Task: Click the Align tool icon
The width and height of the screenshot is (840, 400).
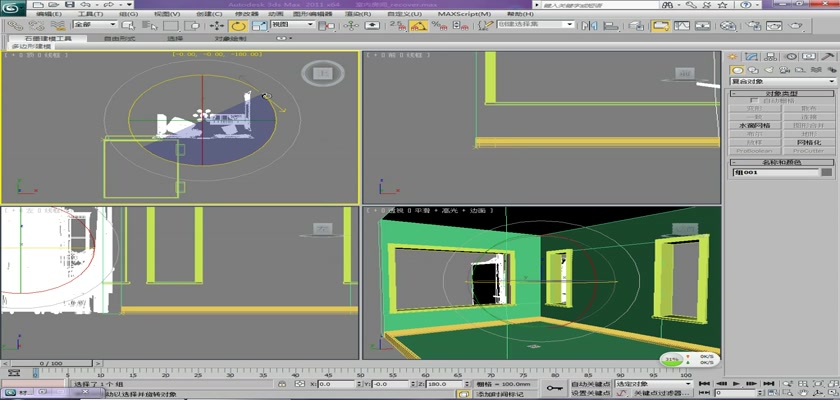Action: pos(611,25)
